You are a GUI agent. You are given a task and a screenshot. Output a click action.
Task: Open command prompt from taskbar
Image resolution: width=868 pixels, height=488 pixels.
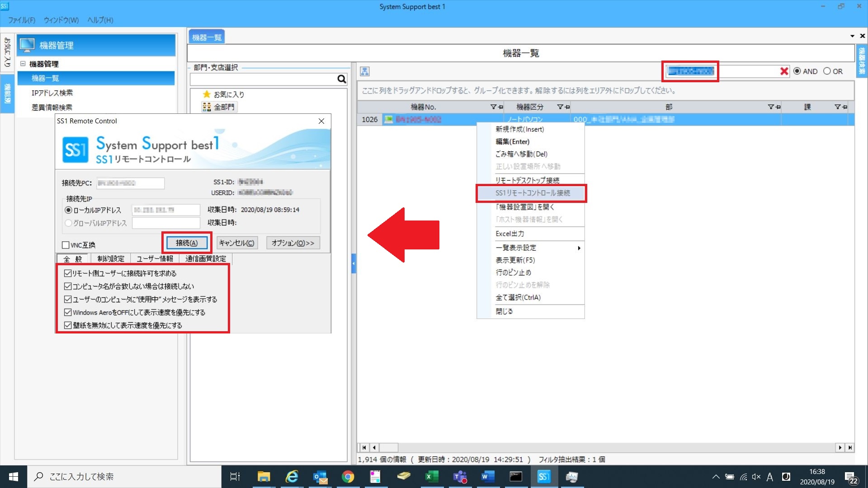[516, 477]
